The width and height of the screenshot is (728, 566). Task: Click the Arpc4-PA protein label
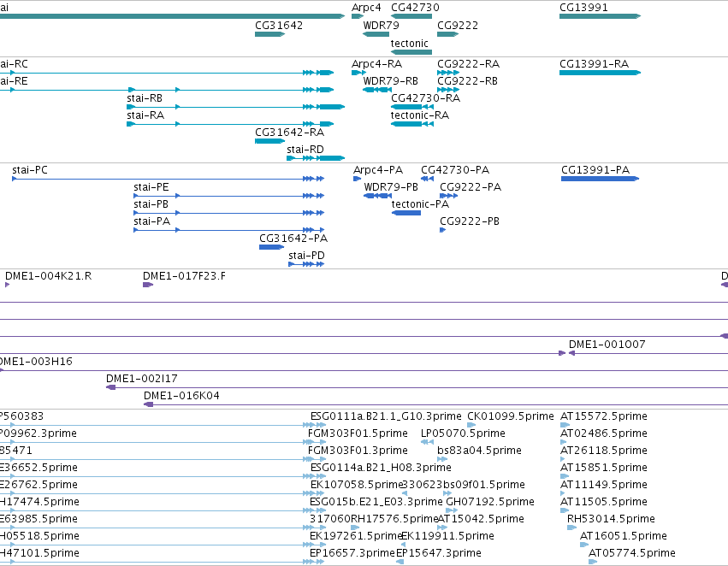pos(378,170)
